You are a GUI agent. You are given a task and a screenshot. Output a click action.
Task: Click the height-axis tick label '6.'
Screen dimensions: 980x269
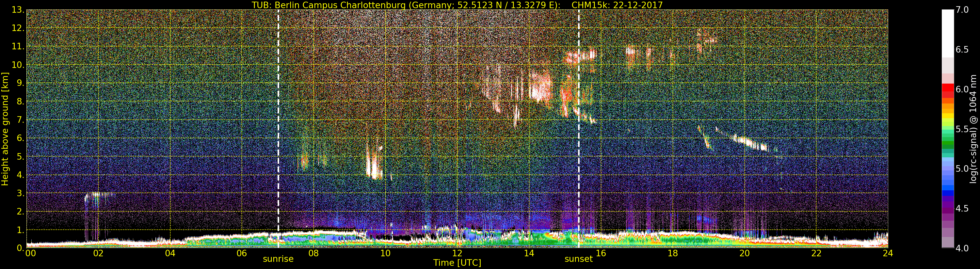pyautogui.click(x=21, y=138)
